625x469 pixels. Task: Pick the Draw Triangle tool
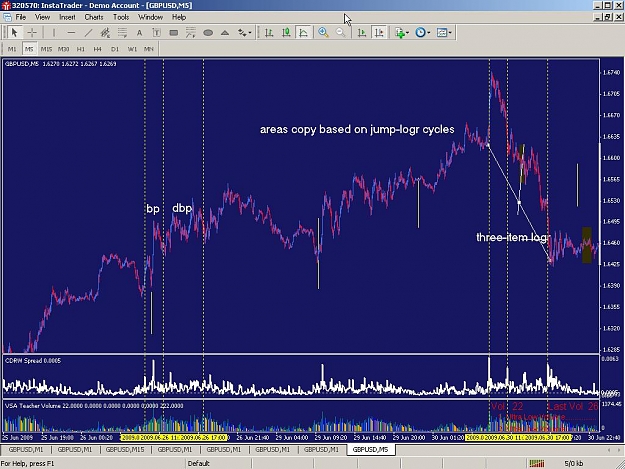point(225,32)
